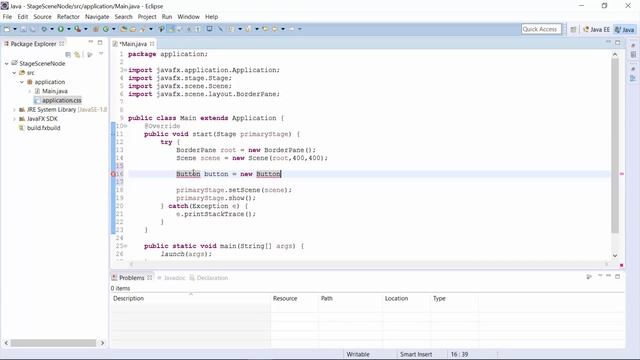Expand the Main.java tree node
The image size is (640, 360).
point(29,91)
